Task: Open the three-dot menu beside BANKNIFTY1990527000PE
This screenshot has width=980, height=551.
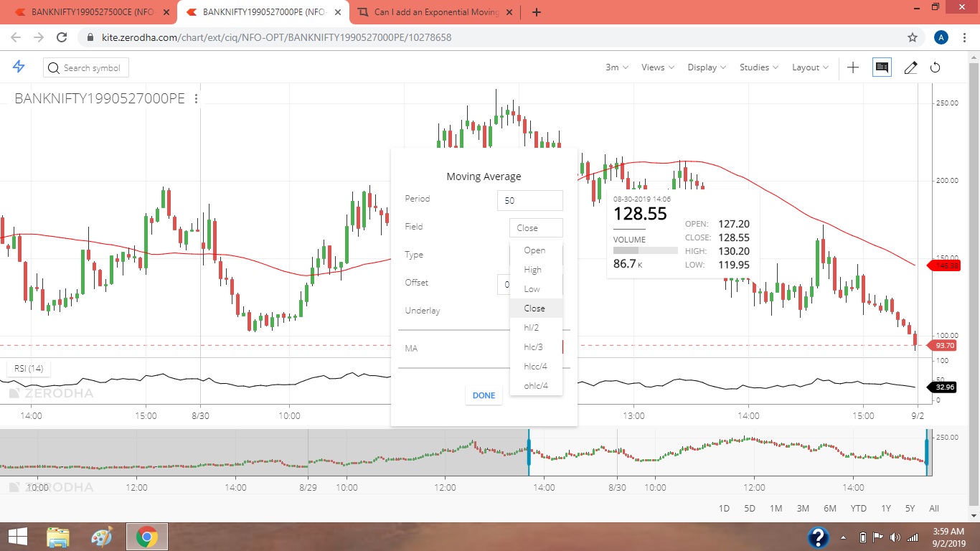Action: 196,99
